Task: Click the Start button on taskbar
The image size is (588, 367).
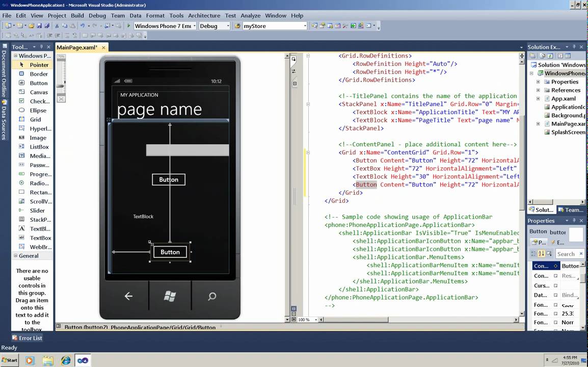Action: (x=10, y=360)
